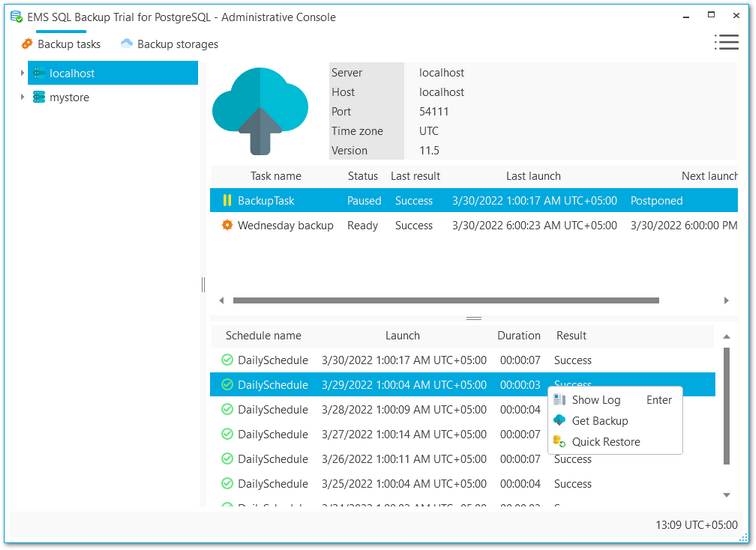
Task: Click duration 00:00:03 in selected history row
Action: pos(520,385)
